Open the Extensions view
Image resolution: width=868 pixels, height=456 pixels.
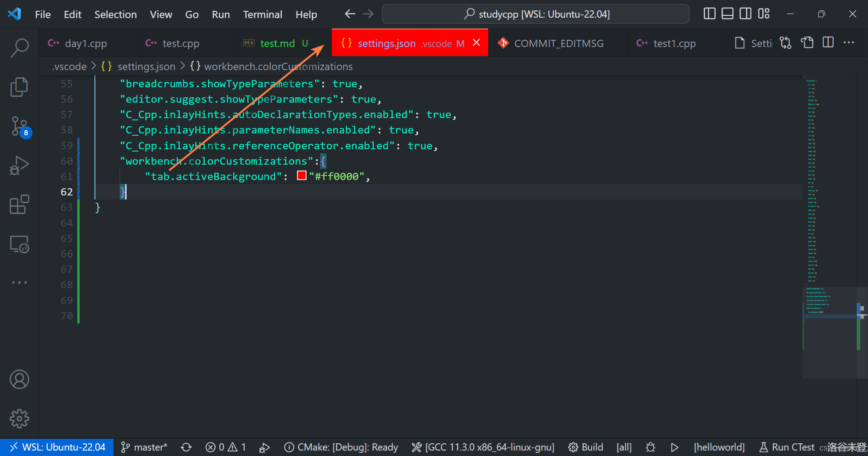click(x=19, y=204)
